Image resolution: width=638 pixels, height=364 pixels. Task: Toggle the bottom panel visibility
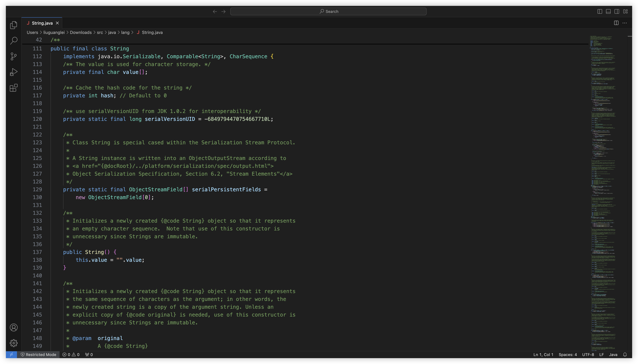(608, 12)
